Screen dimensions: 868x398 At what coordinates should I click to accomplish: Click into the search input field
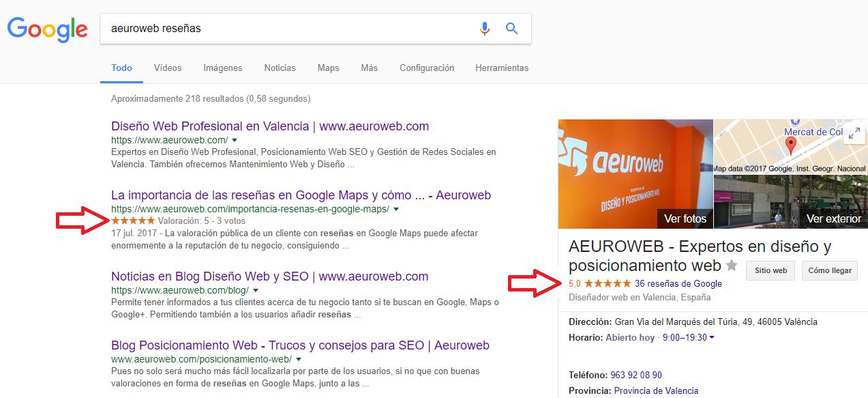coord(286,29)
